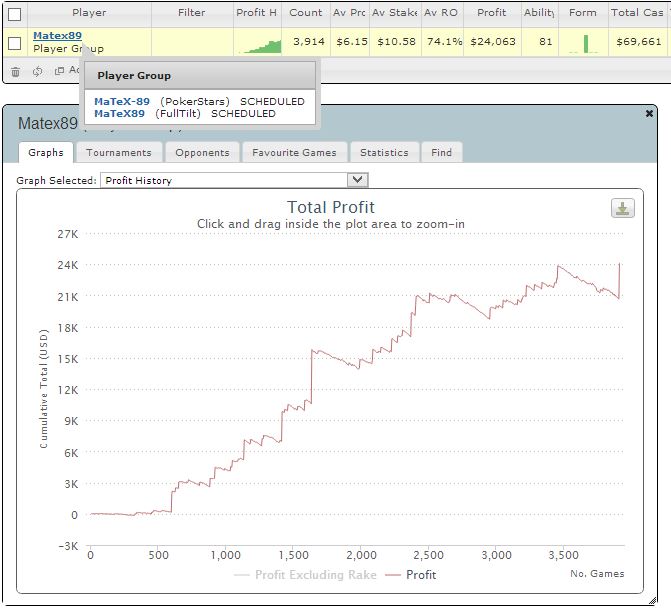Click the green Form bar chart
The width and height of the screenshot is (671, 610).
[x=584, y=44]
